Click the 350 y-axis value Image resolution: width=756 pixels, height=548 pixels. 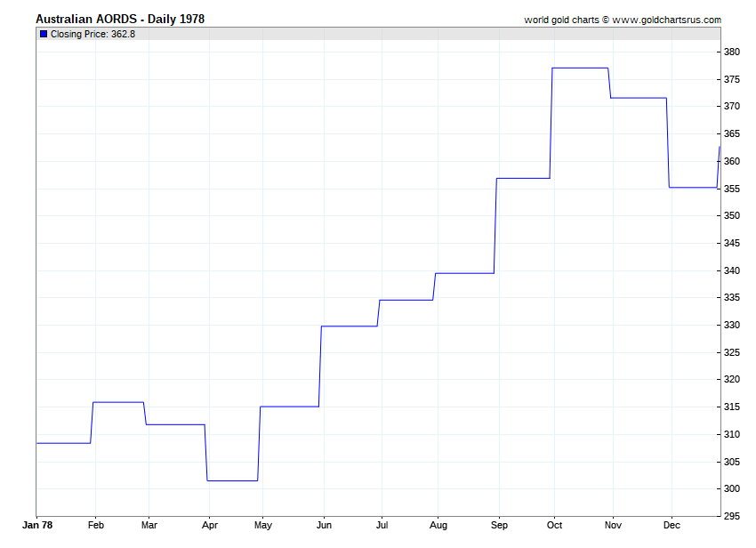tap(732, 215)
